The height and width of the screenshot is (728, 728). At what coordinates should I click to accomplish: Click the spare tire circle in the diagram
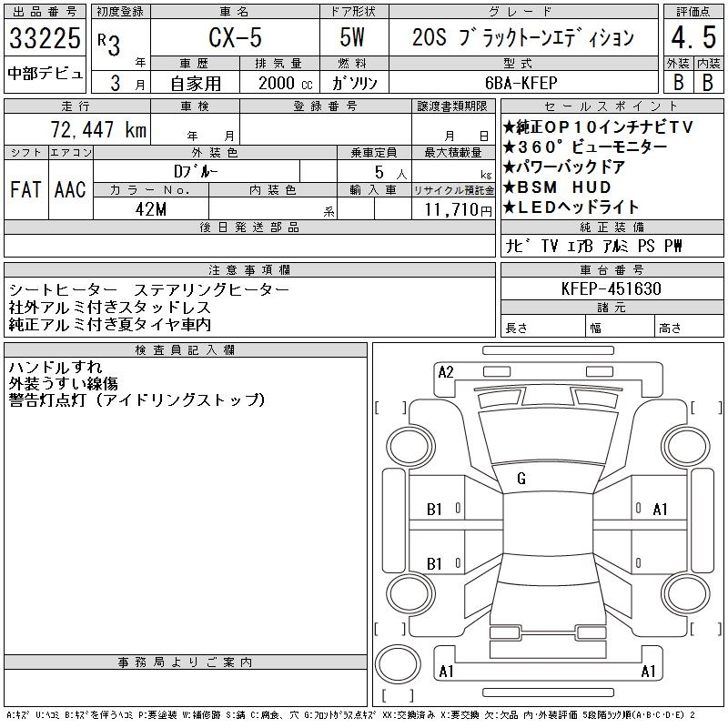click(x=398, y=664)
